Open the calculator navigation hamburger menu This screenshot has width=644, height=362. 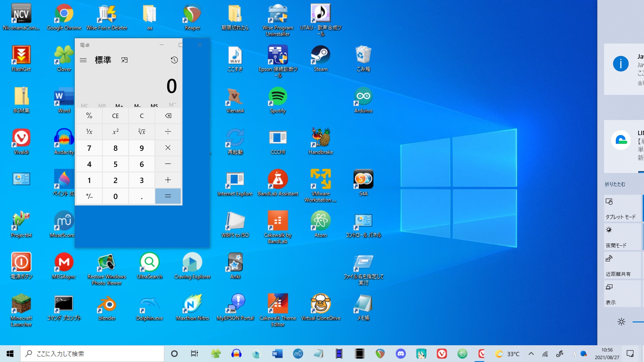tap(83, 60)
